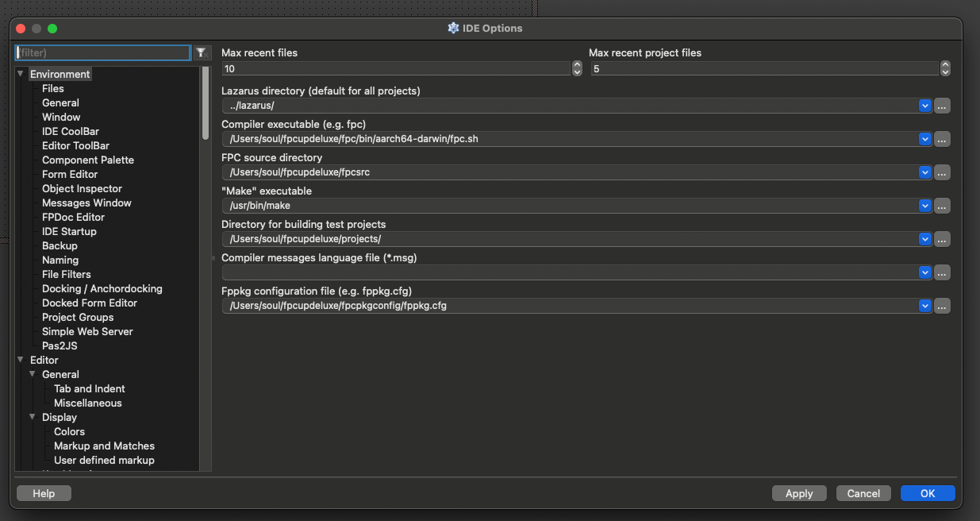This screenshot has width=980, height=521.
Task: Click the Help button
Action: (x=44, y=493)
